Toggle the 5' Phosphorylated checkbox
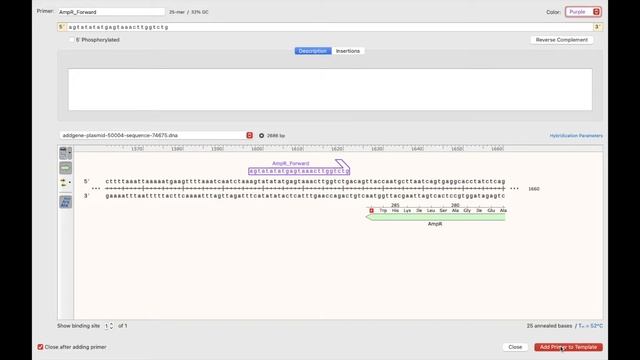640x360 pixels. [72, 40]
